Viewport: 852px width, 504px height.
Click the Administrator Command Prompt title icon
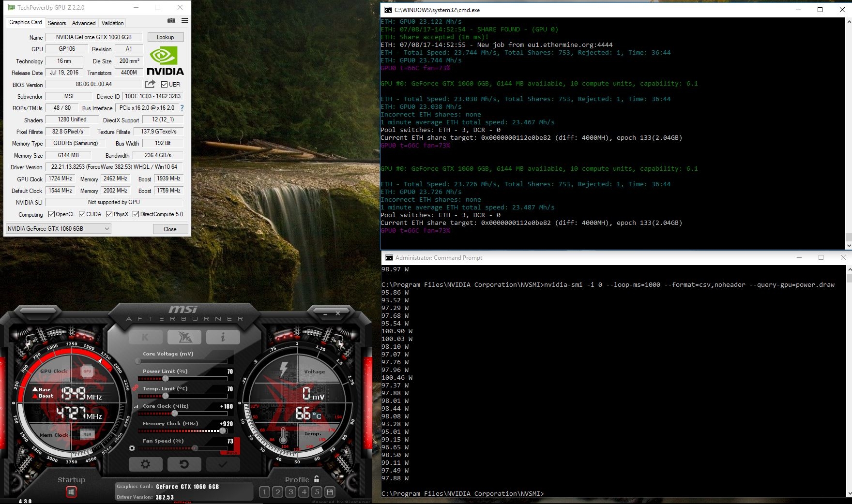389,257
